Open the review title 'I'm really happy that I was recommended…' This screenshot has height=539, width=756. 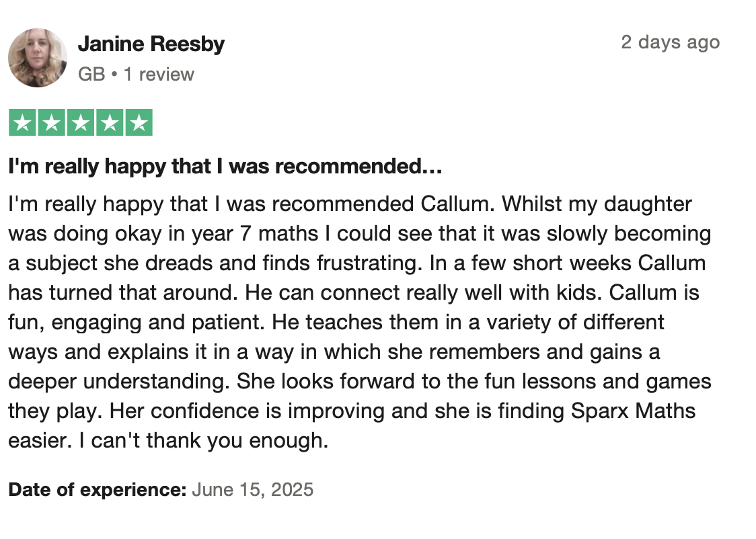[225, 166]
